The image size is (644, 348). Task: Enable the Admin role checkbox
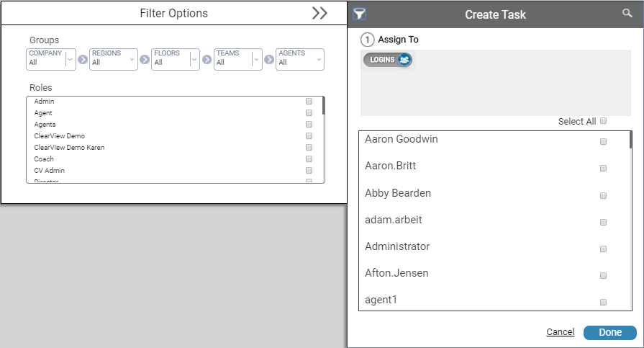(309, 102)
